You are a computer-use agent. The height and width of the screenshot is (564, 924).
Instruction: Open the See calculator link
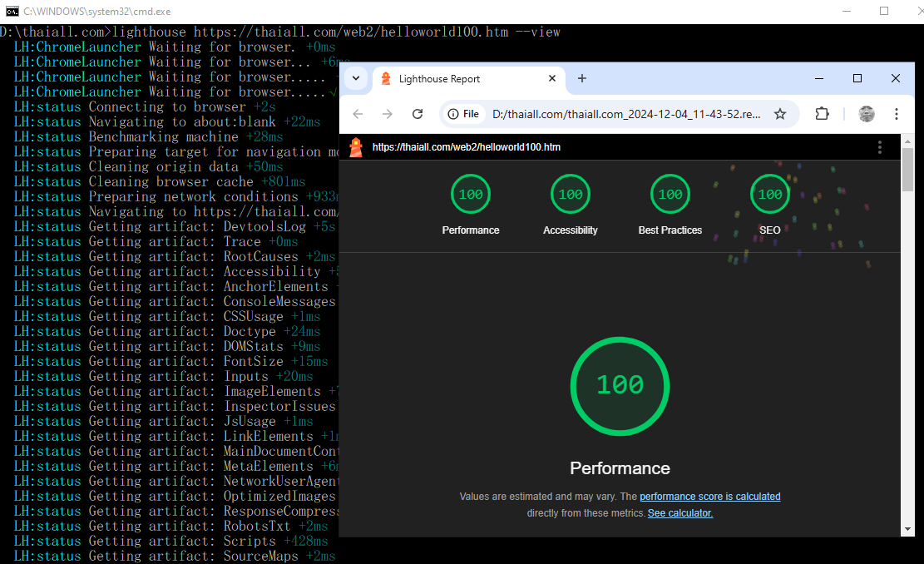pos(679,512)
